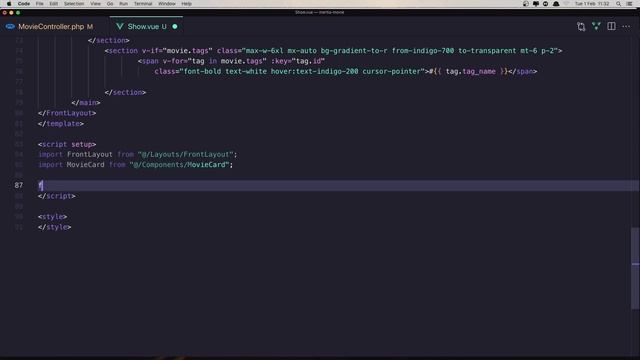Click the M git status badge on MovieController tab
The image size is (640, 360).
[90, 27]
